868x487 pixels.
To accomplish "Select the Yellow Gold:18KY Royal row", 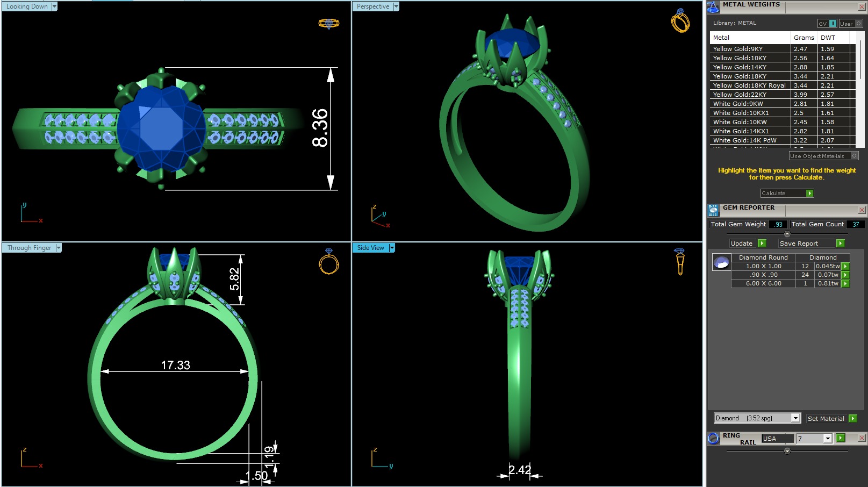I will tap(783, 85).
